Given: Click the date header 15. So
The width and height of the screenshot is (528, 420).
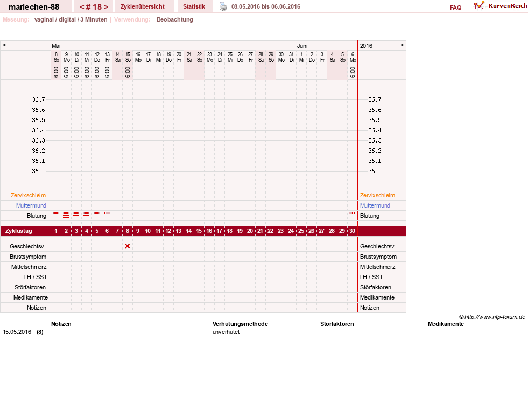Looking at the screenshot, I should pyautogui.click(x=128, y=57).
